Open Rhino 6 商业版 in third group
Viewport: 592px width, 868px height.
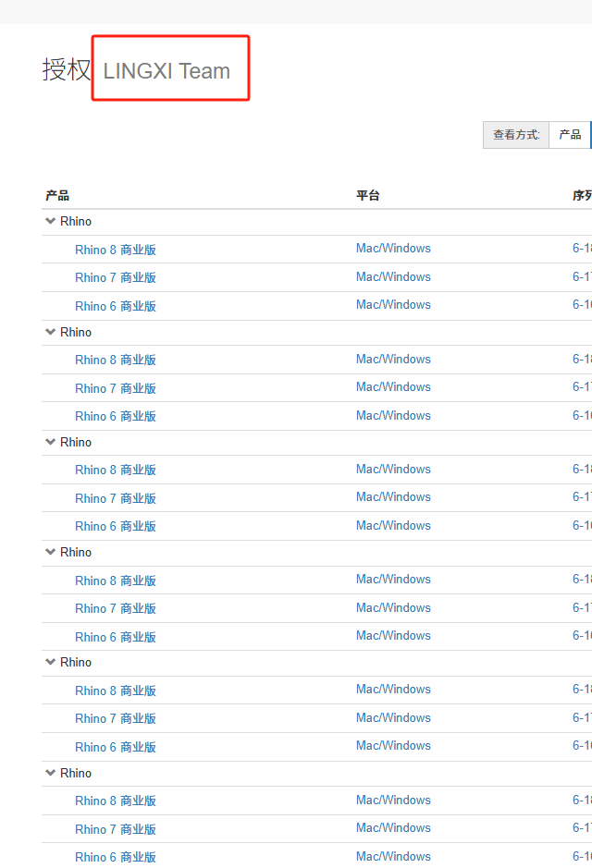pos(116,527)
